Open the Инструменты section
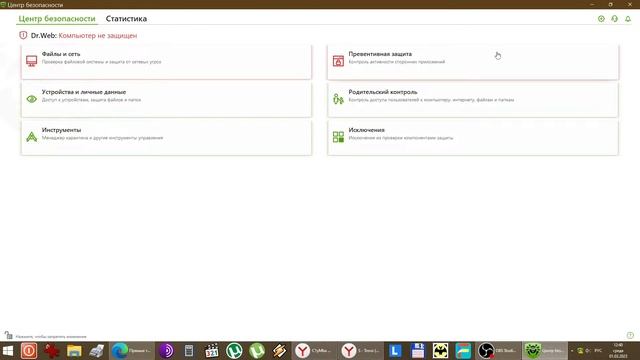 pos(166,138)
